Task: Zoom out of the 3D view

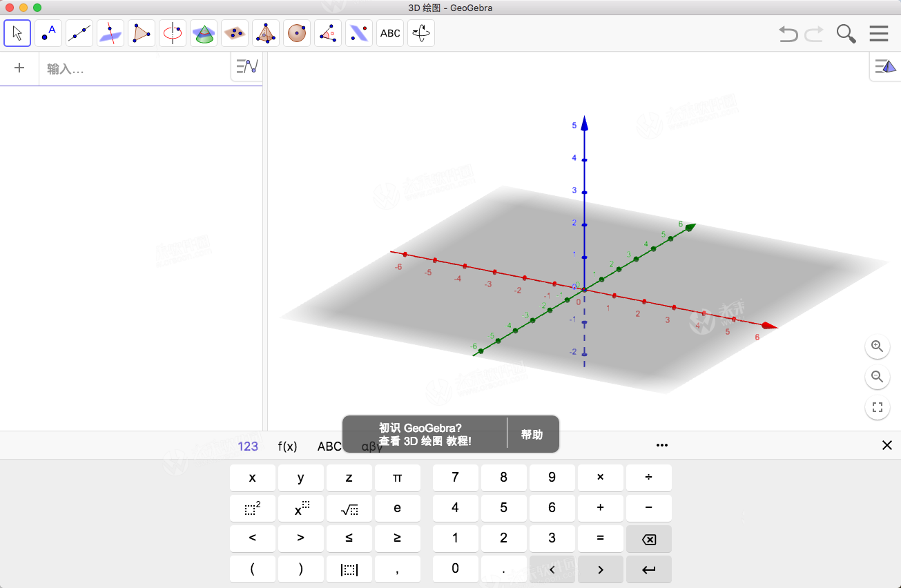Action: click(878, 377)
